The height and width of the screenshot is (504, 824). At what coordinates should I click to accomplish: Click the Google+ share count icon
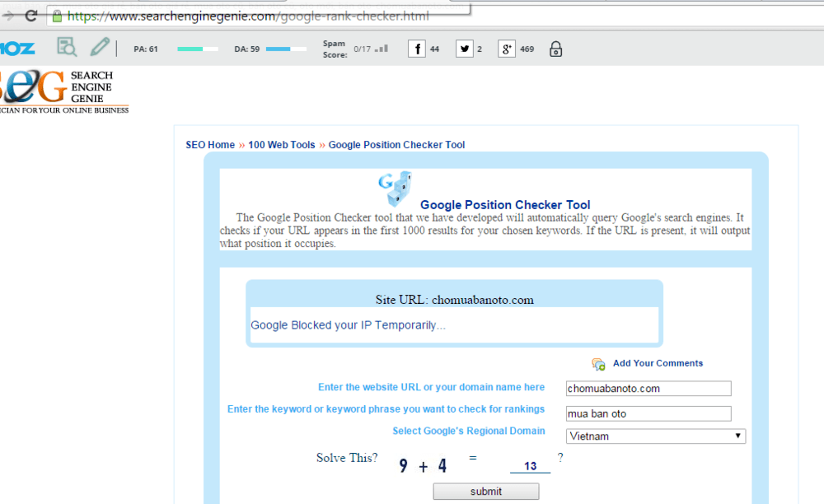click(x=507, y=49)
